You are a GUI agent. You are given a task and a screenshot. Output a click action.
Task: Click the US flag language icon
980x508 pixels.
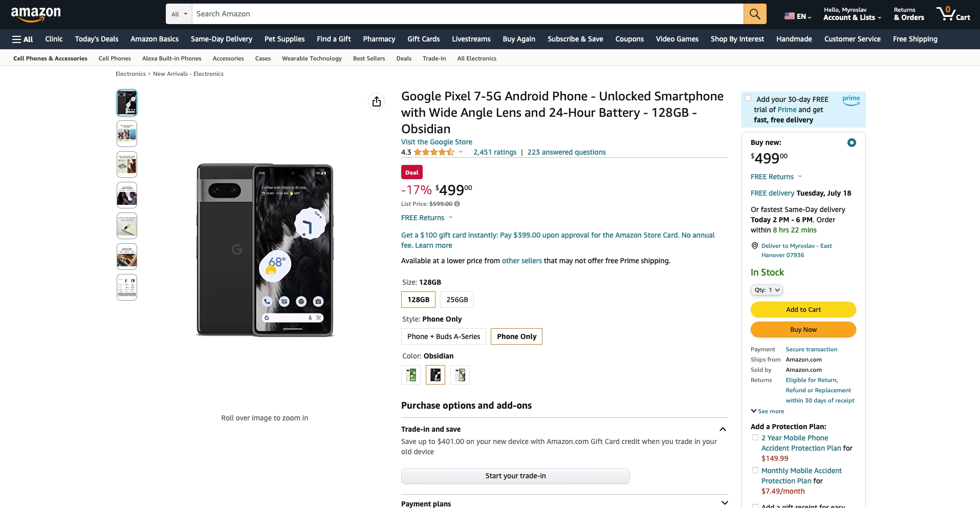pos(790,16)
